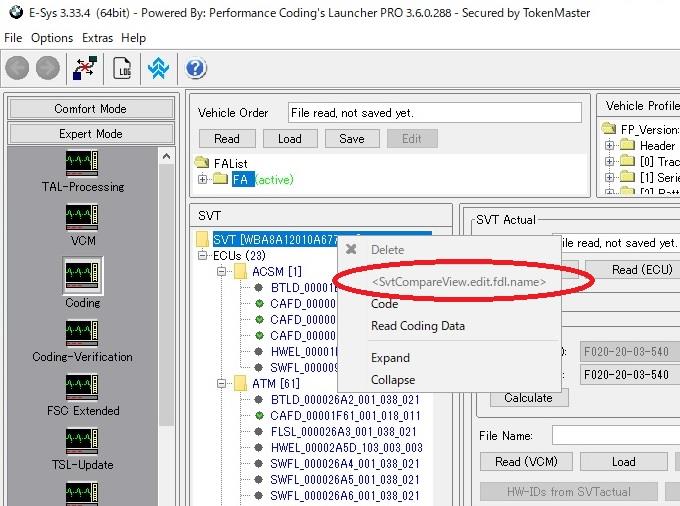
Task: Select the SWFL_000026A5_001_038_021 row
Action: point(345,480)
